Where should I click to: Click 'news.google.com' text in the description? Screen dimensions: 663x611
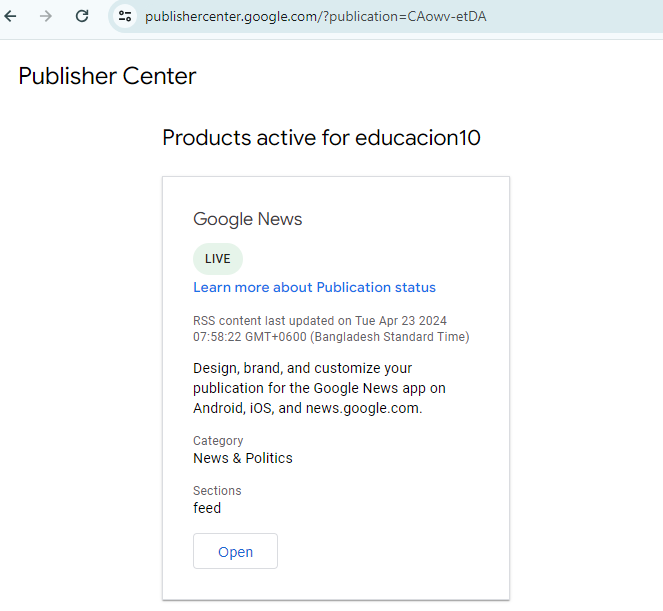point(363,408)
